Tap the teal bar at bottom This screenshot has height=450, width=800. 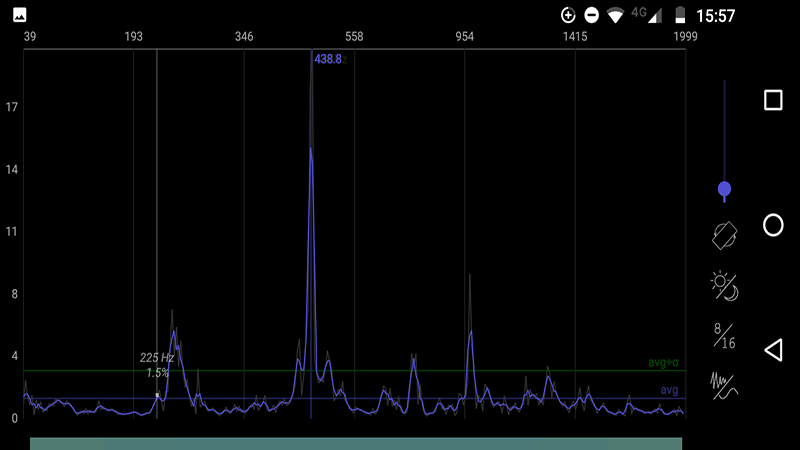pos(356,443)
